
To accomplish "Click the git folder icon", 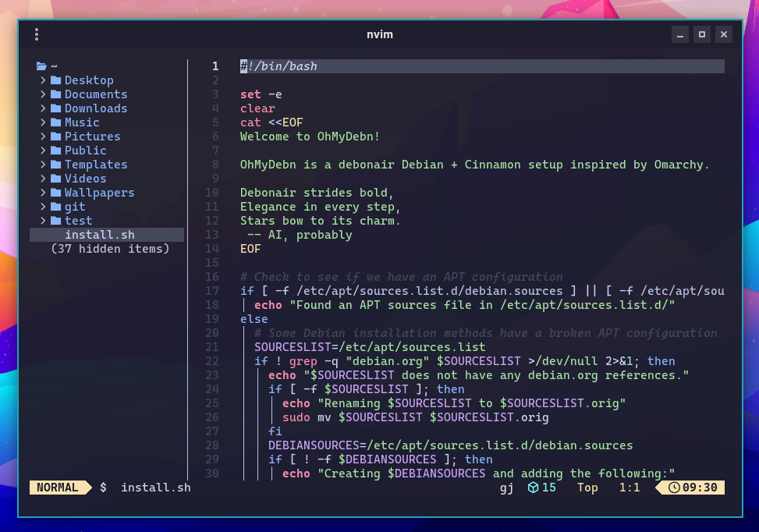I will click(56, 206).
